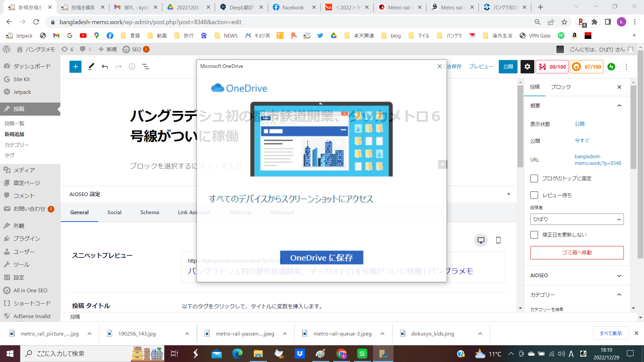Check the 修正日を更新しない checkbox

534,235
